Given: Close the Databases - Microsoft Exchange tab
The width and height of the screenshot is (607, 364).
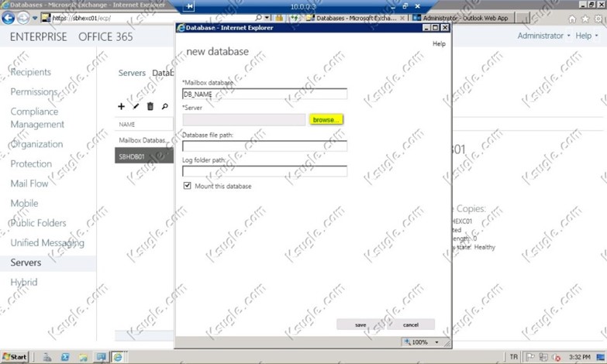Looking at the screenshot, I should point(402,18).
